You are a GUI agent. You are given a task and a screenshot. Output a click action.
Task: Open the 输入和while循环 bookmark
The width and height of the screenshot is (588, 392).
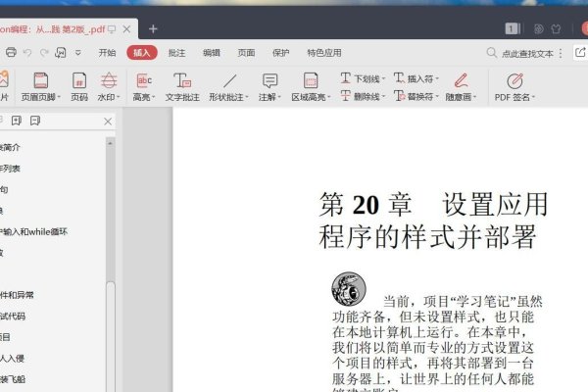34,232
